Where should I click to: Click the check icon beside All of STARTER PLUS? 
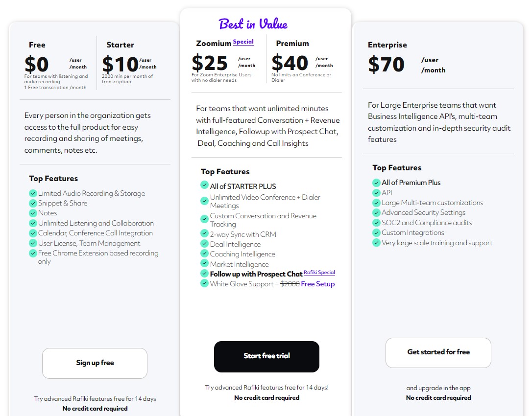[x=204, y=185]
